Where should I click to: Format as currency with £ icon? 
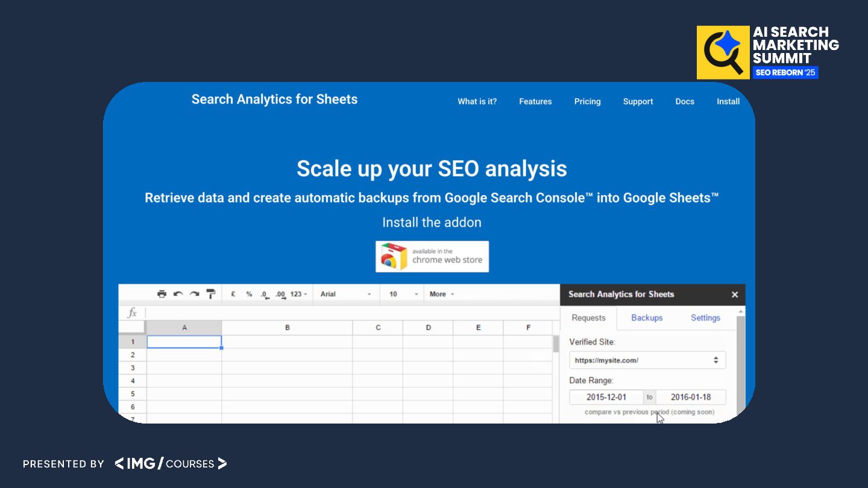(x=233, y=294)
